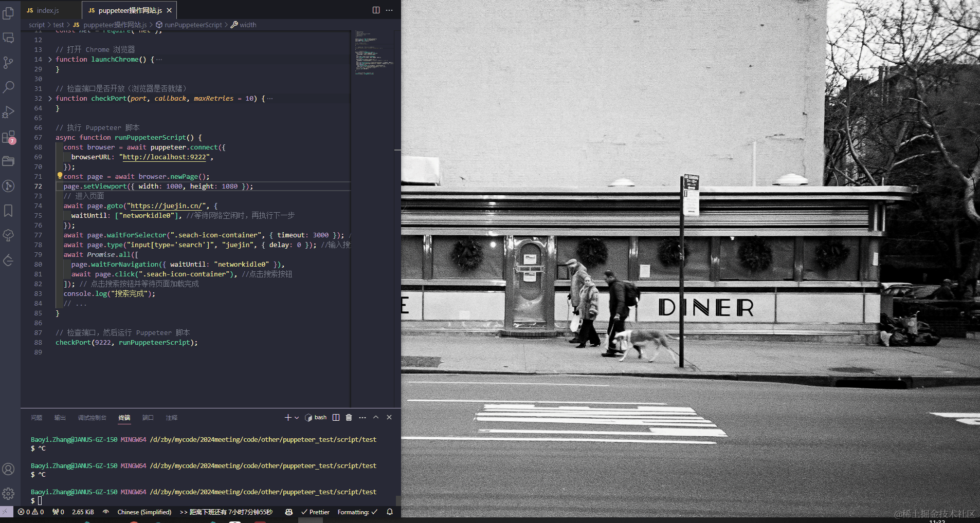Screen dimensions: 980x523
Task: Open the https://juejin.cn/ link in code
Action: (166, 206)
